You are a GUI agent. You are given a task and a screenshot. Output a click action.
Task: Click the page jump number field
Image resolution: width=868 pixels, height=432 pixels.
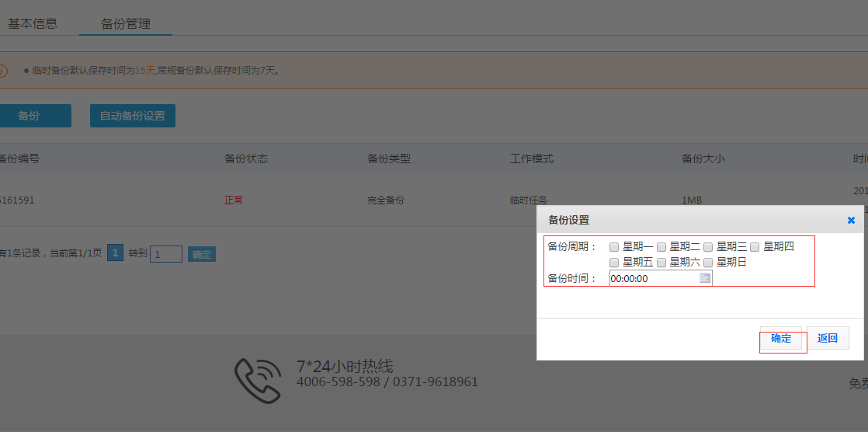pyautogui.click(x=166, y=254)
